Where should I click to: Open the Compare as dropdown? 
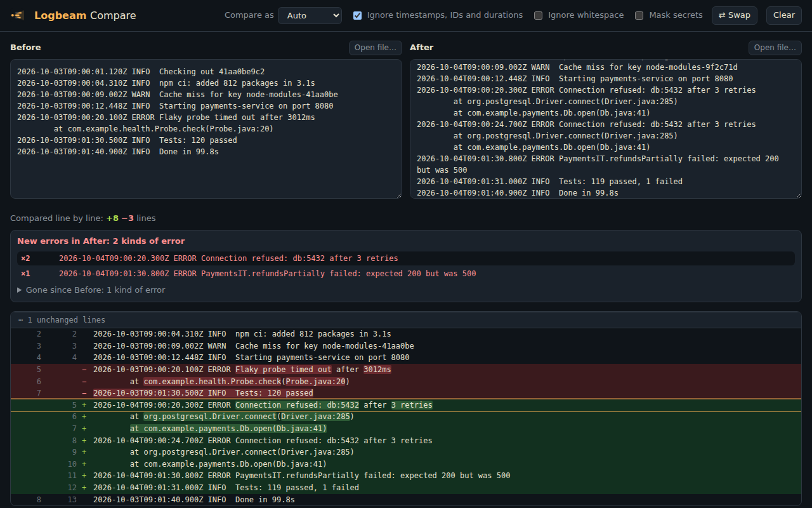pos(310,15)
